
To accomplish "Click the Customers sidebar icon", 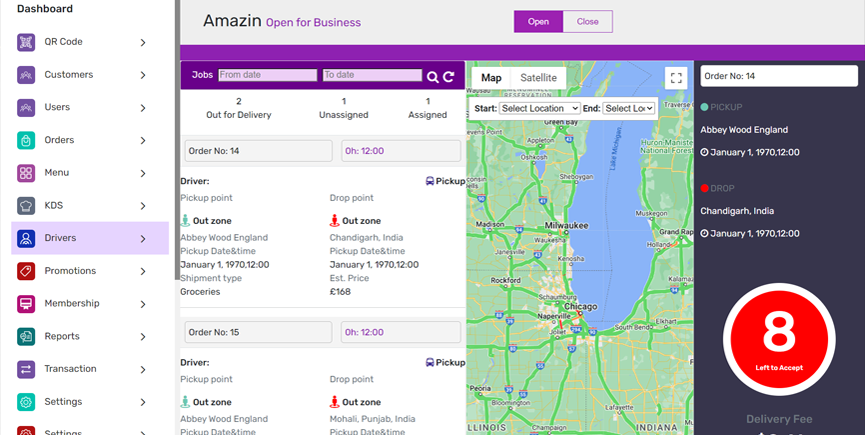I will pos(26,75).
